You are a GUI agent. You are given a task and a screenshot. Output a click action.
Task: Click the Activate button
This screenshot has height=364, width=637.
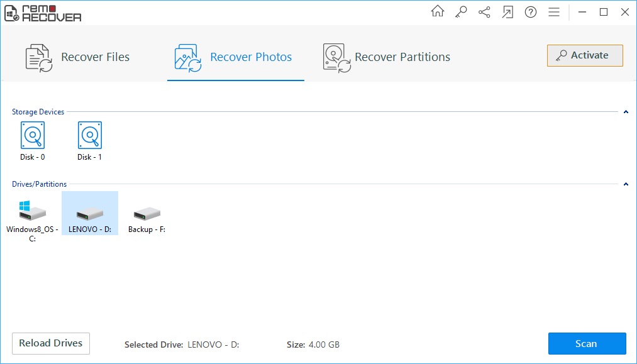(584, 55)
